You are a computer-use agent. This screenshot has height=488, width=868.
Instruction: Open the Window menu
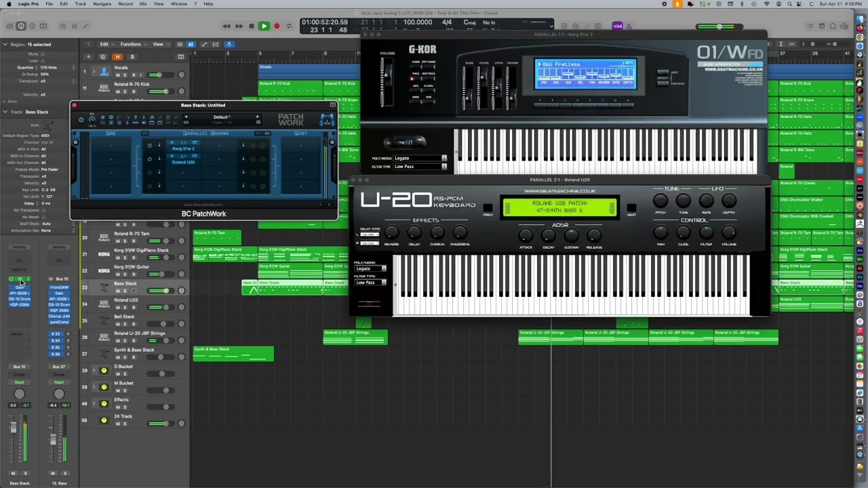point(179,4)
